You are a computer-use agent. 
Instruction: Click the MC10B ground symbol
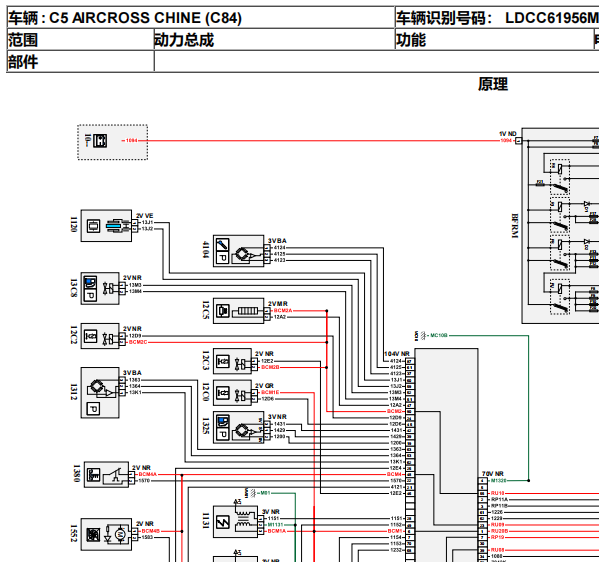[x=422, y=335]
